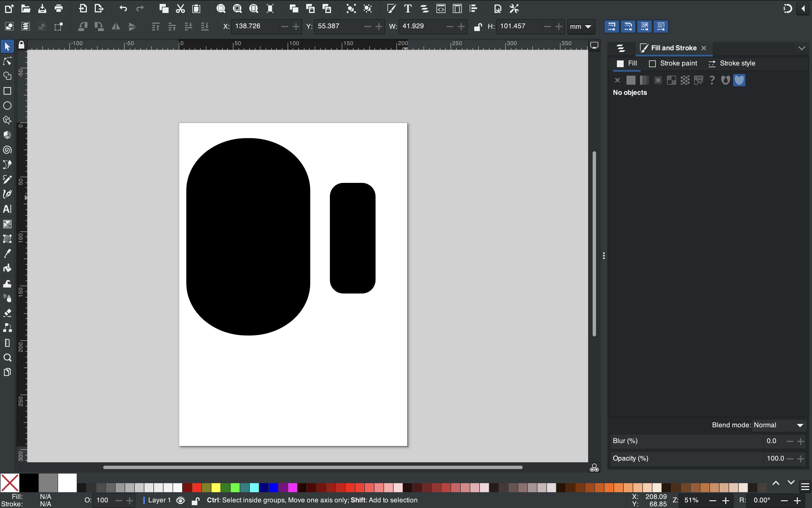Select the Mesh gradient tool
Image resolution: width=812 pixels, height=508 pixels.
click(7, 238)
